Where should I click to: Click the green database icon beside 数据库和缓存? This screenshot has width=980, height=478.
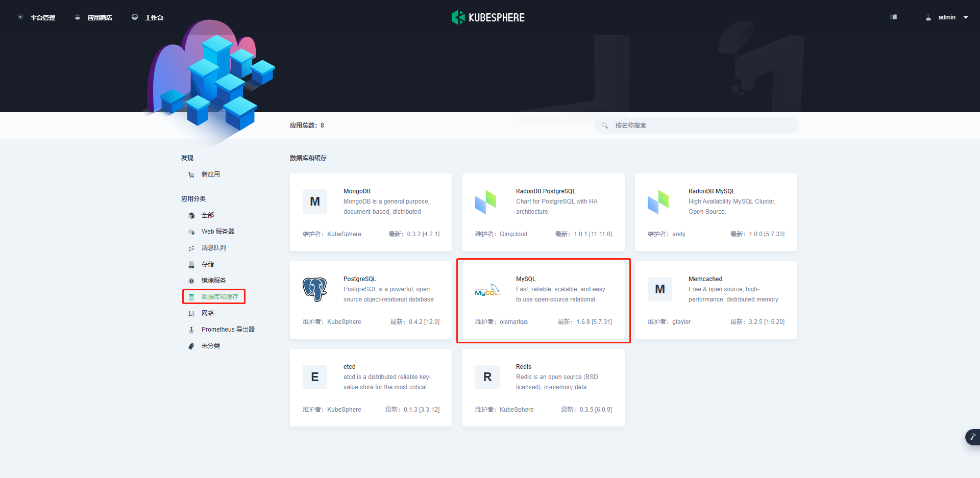(x=191, y=297)
